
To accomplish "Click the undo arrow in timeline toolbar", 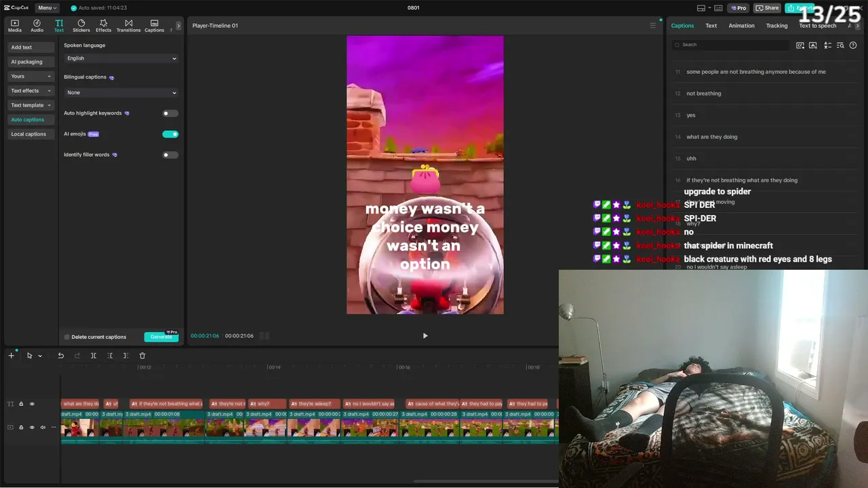I will 60,356.
